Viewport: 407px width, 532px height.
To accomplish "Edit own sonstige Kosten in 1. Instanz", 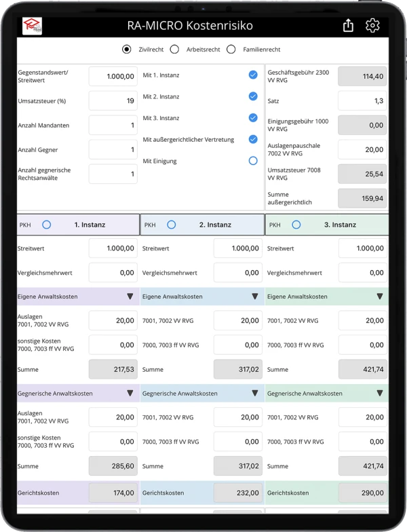I will (113, 345).
